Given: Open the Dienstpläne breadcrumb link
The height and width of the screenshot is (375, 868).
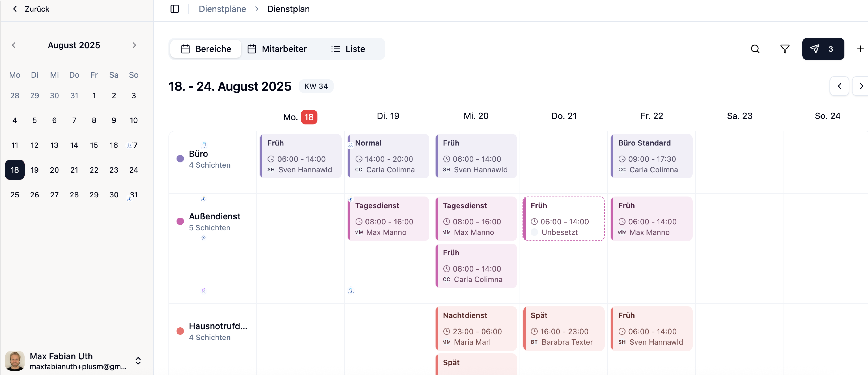Looking at the screenshot, I should (222, 9).
